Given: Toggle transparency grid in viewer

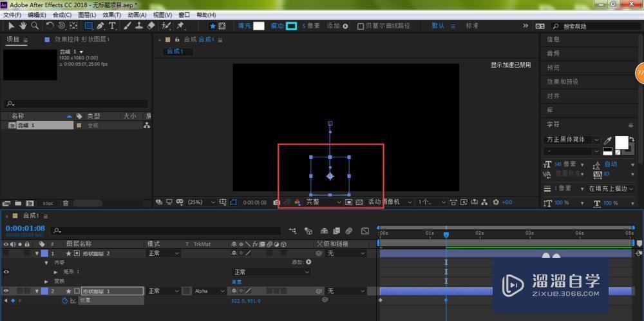Looking at the screenshot, I should pos(359,202).
